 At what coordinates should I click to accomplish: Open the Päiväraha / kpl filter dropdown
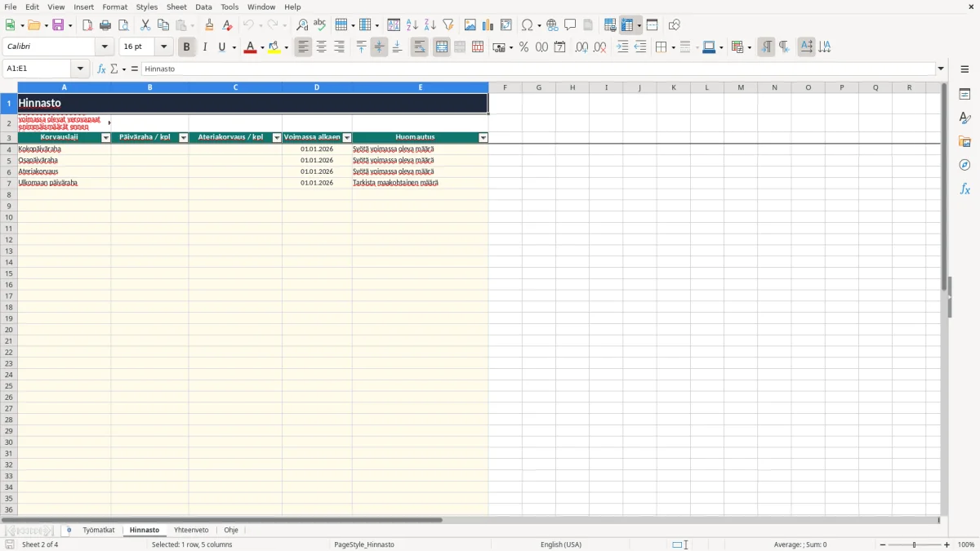(x=183, y=138)
